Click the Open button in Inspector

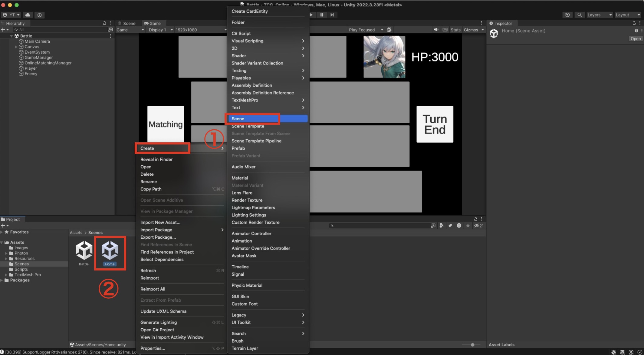point(635,38)
